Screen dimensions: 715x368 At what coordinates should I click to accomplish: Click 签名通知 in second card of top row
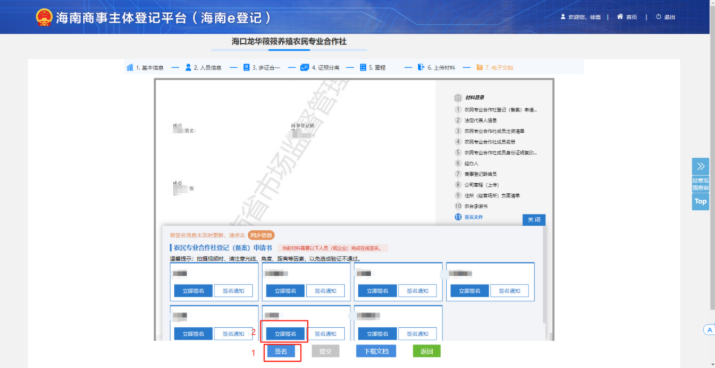(x=326, y=291)
